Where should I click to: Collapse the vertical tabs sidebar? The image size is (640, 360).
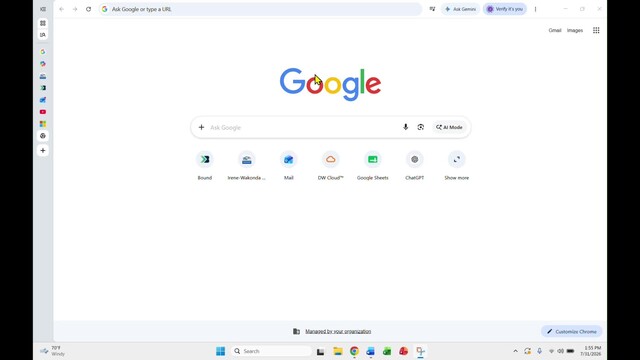tap(43, 9)
